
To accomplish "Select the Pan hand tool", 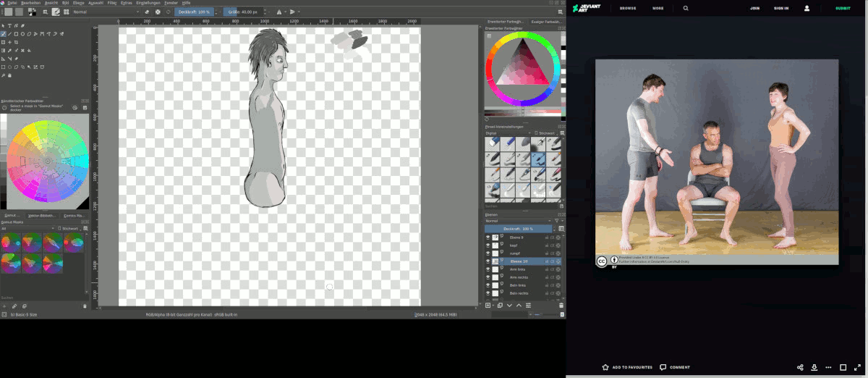I will (9, 75).
